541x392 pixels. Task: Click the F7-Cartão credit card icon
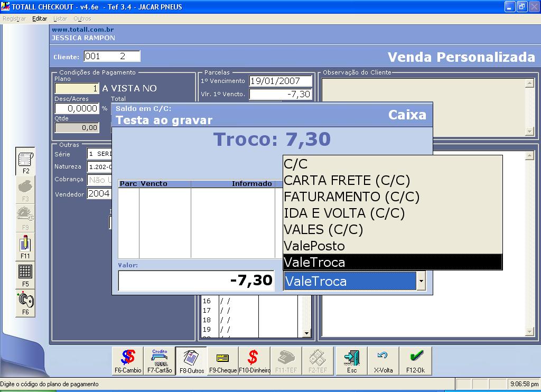[160, 361]
